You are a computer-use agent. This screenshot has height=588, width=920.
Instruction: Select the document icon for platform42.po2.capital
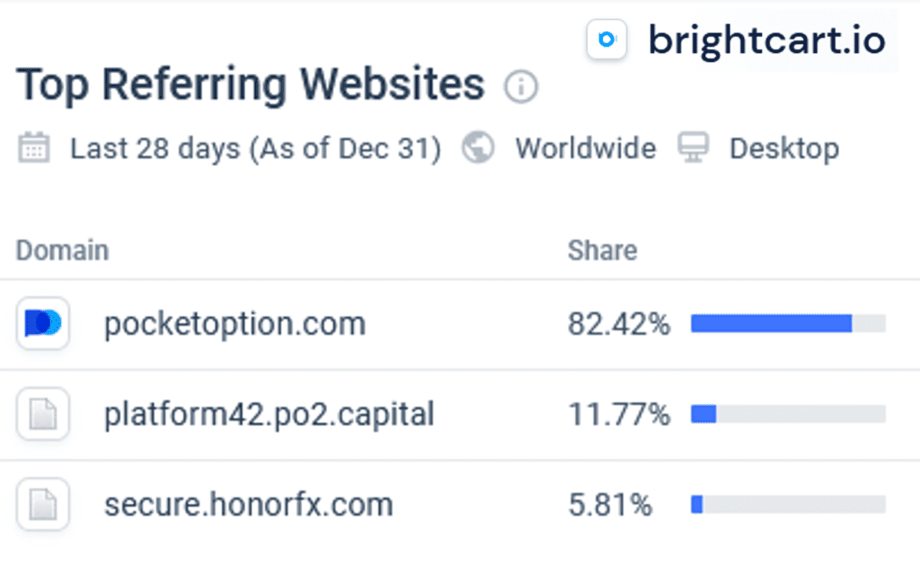(42, 415)
